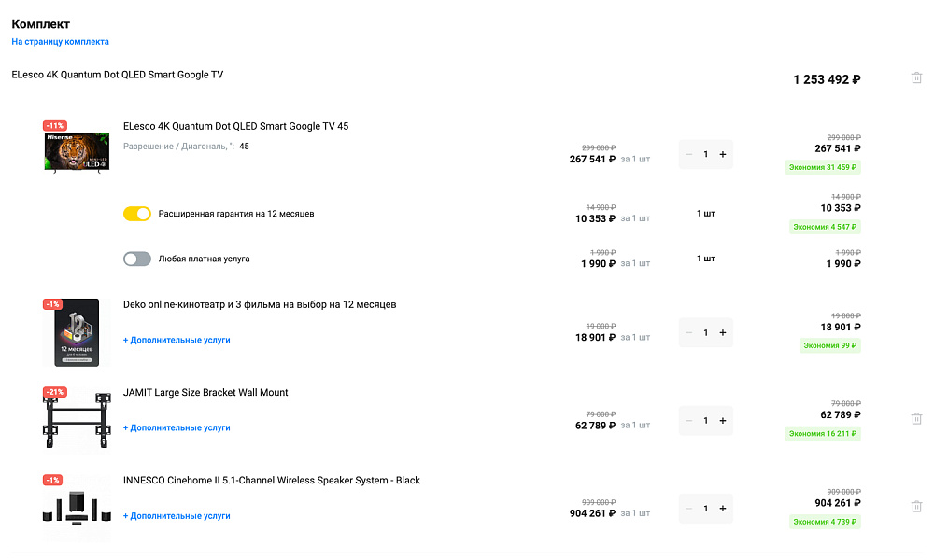This screenshot has height=560, width=934.
Task: Expand Дополнительные услуги under INNESCO Speaker System
Action: pyautogui.click(x=177, y=515)
